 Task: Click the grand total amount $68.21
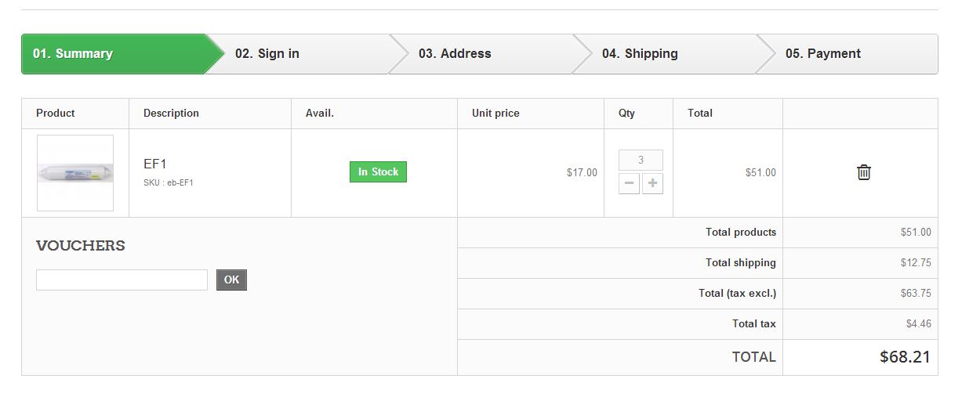pos(905,357)
